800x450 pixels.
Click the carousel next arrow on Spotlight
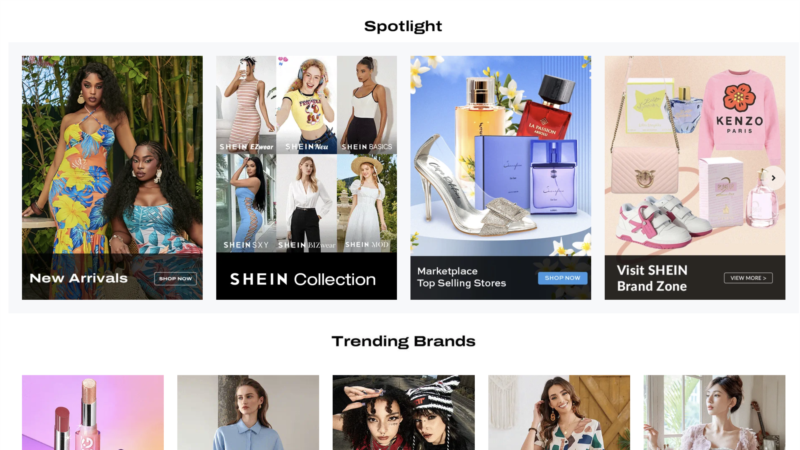click(x=773, y=178)
